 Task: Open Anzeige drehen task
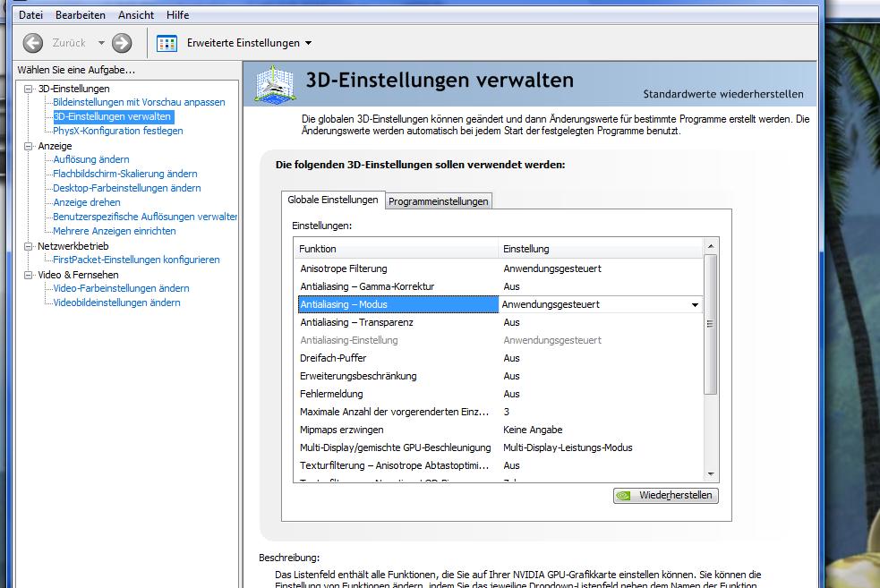(x=87, y=202)
